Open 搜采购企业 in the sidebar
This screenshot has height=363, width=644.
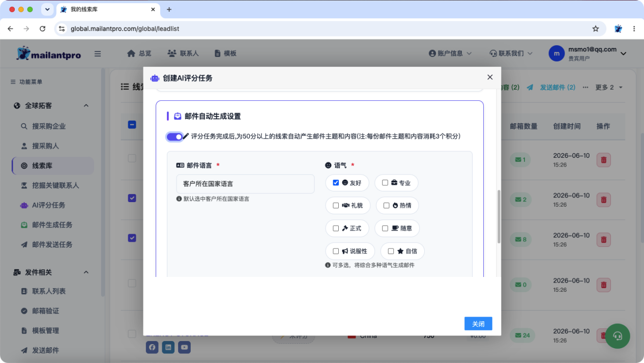[49, 126]
